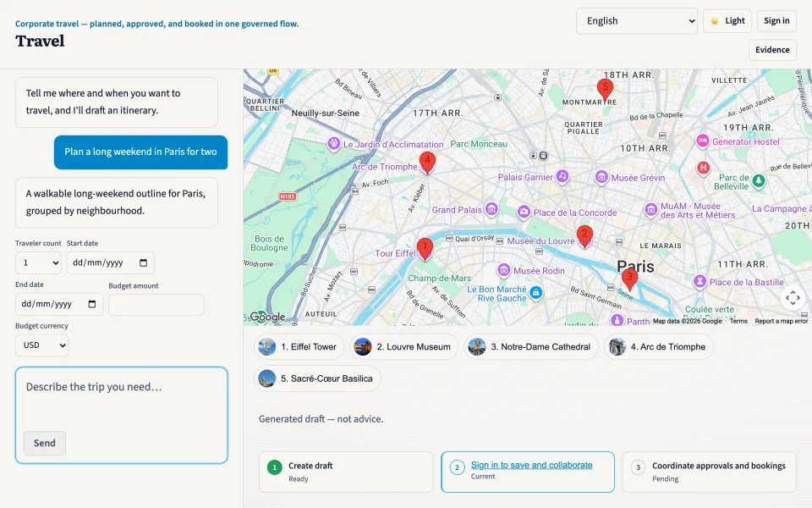
Task: Click Le Bon Marché shopping icon
Action: 536,293
